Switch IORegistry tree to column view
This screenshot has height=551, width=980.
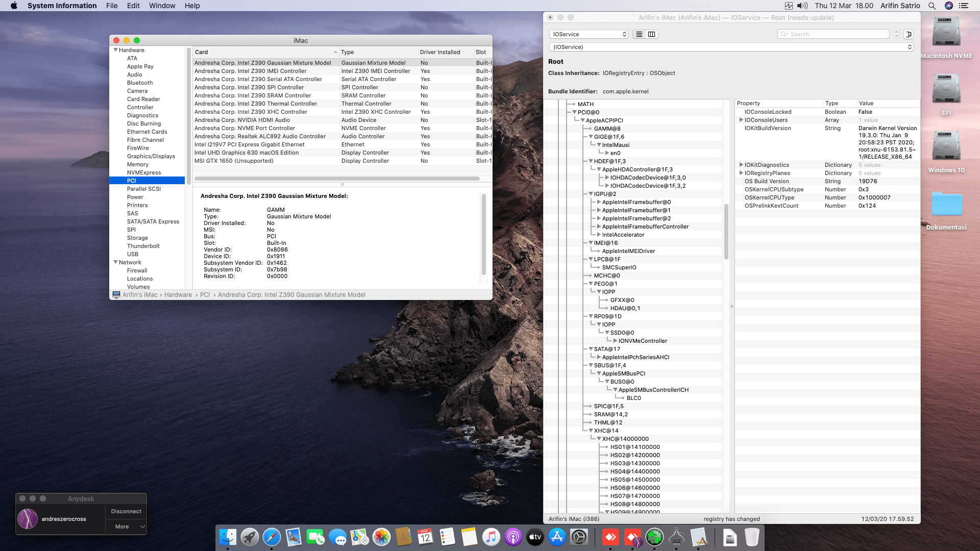(x=652, y=34)
